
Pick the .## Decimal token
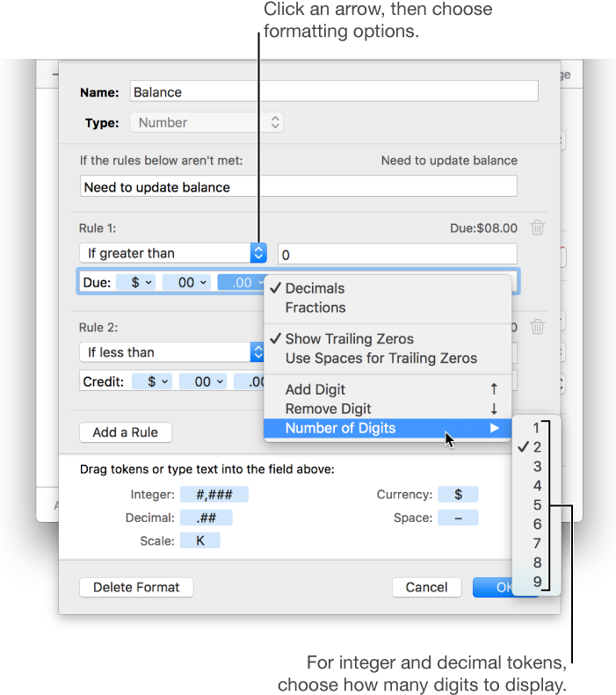(207, 518)
